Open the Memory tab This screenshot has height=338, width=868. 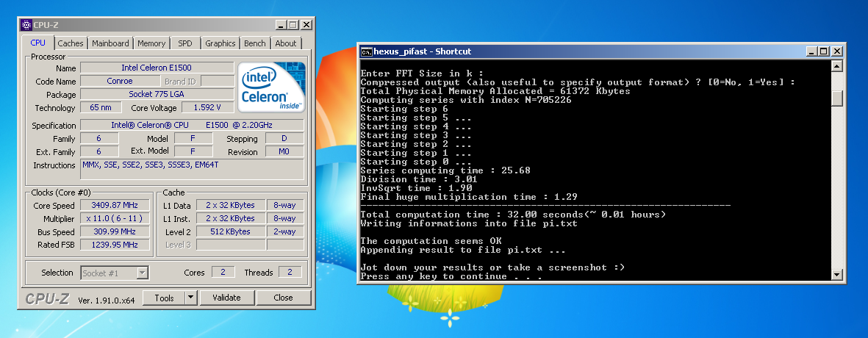151,43
